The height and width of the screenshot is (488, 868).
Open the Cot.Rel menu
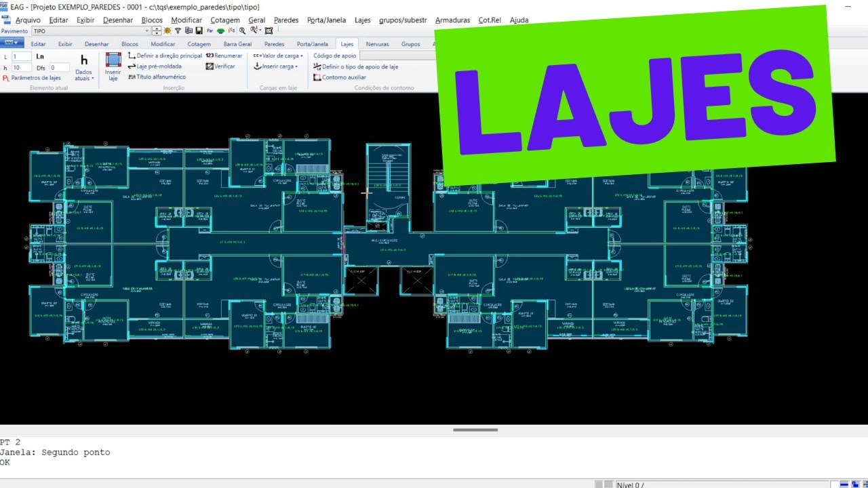(490, 20)
